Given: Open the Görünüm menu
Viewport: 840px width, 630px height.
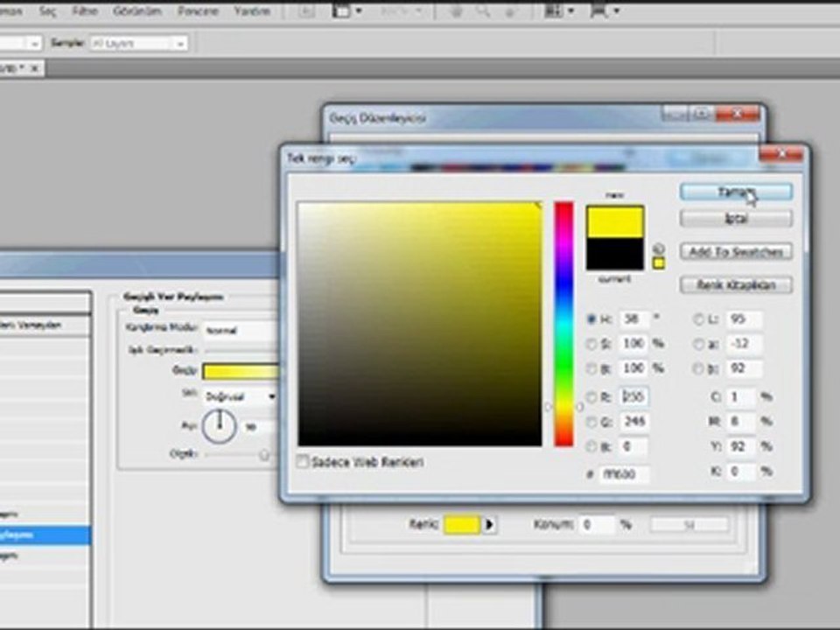Looking at the screenshot, I should coord(137,11).
